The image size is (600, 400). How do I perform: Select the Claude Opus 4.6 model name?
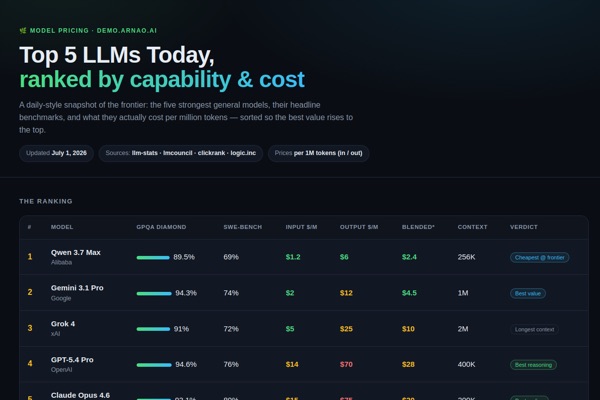coord(80,395)
